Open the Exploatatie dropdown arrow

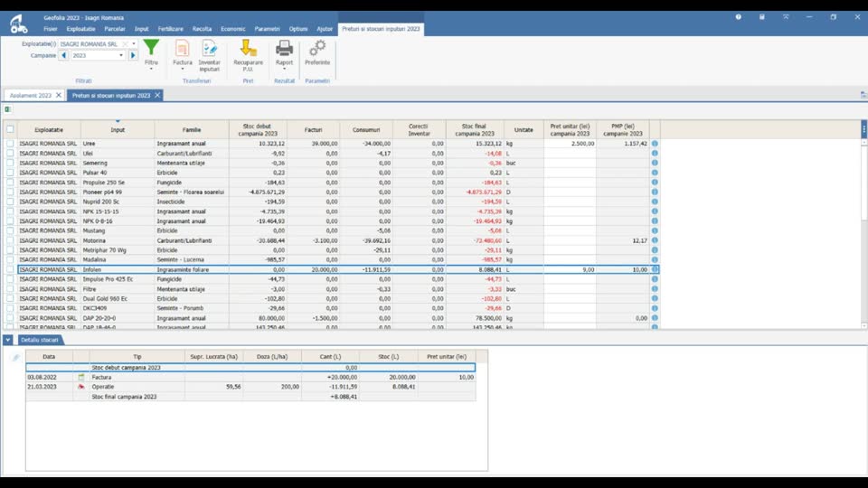click(134, 43)
